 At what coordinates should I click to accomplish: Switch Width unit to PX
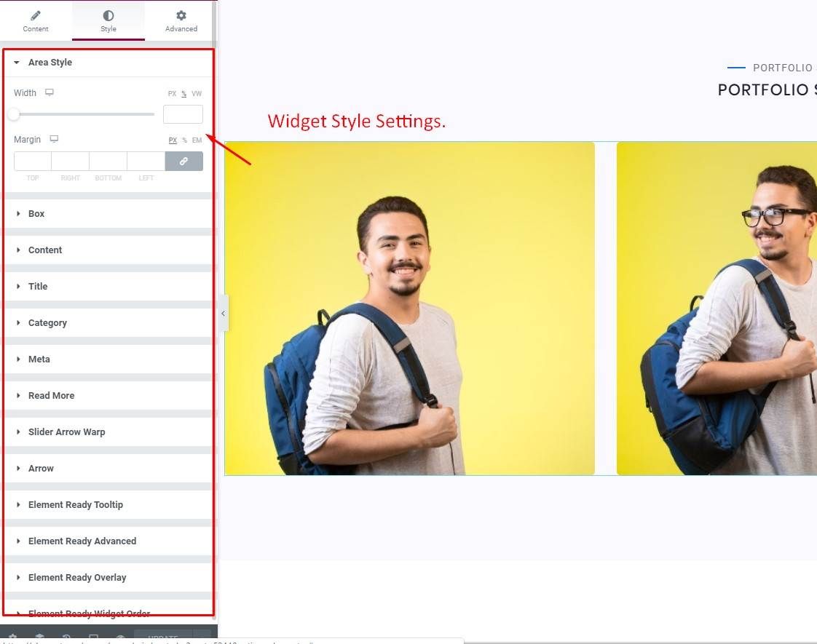(x=172, y=94)
